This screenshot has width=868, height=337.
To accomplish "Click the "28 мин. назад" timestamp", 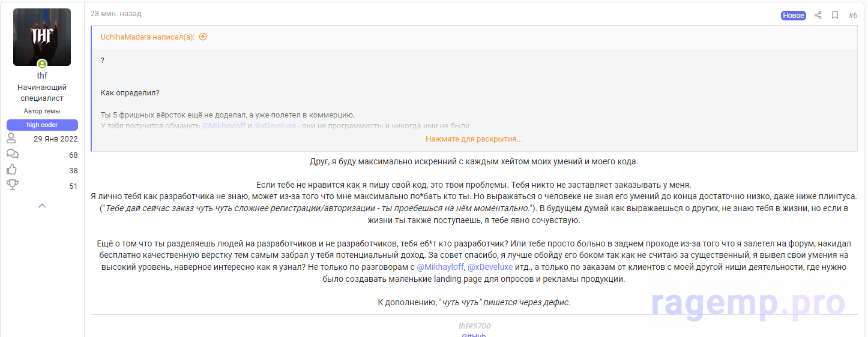I will click(x=116, y=14).
